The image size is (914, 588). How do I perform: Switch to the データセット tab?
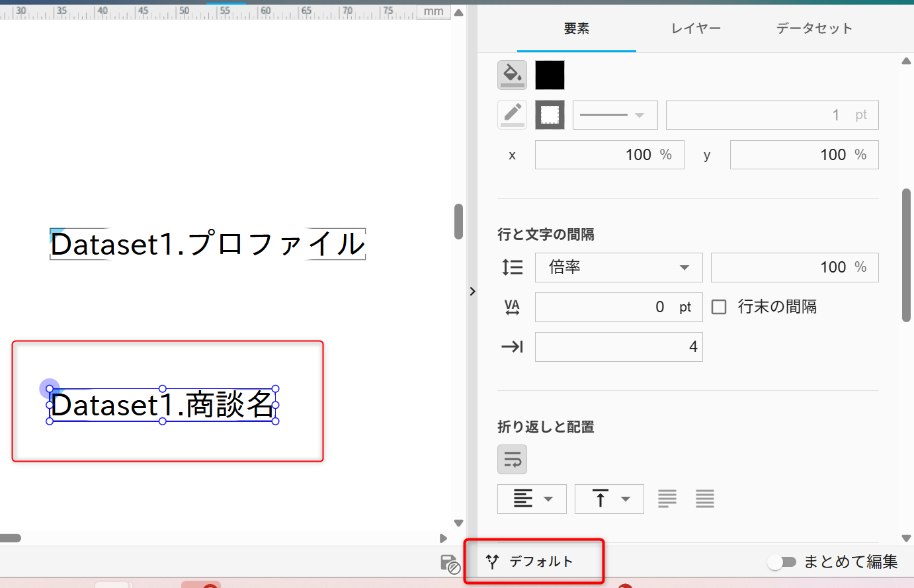pyautogui.click(x=815, y=28)
